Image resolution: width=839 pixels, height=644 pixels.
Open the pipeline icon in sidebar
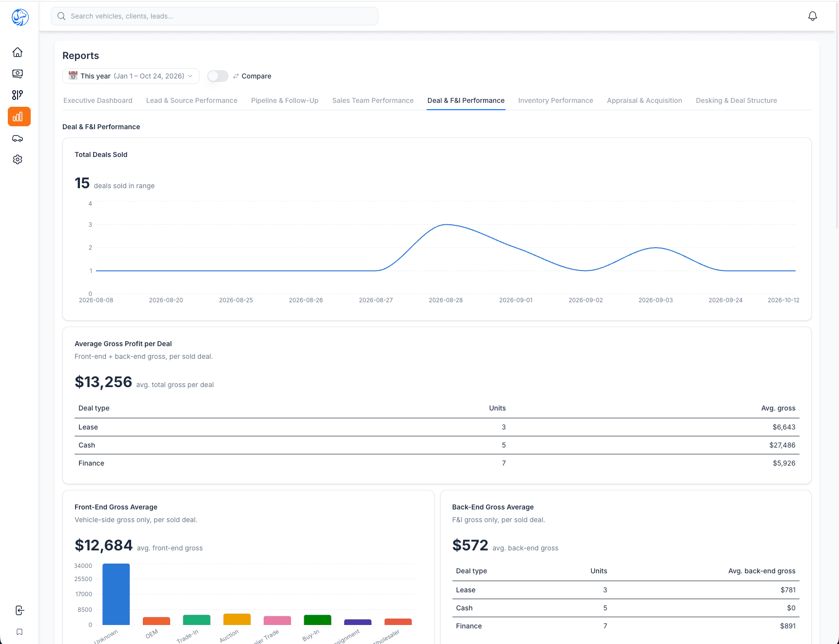pos(18,95)
